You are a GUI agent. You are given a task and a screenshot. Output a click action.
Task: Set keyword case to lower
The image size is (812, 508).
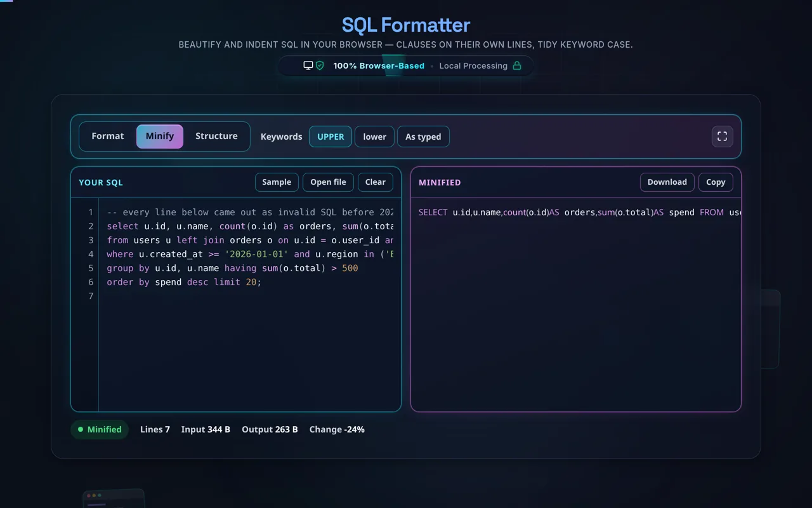coord(374,137)
